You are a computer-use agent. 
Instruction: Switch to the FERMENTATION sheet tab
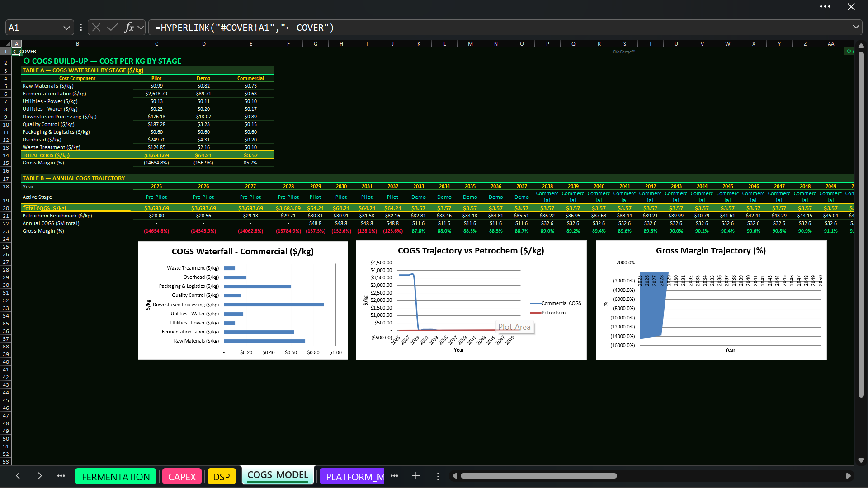116,477
